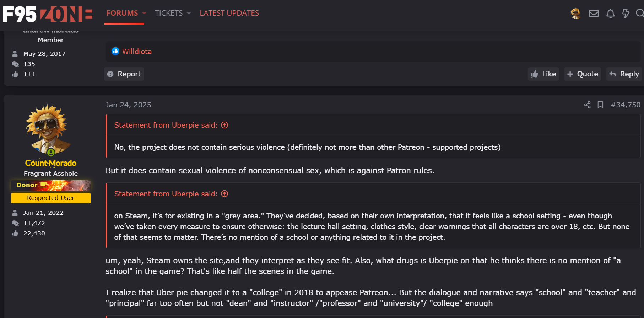Open the alerts bell icon
This screenshot has width=644, height=318.
point(610,14)
